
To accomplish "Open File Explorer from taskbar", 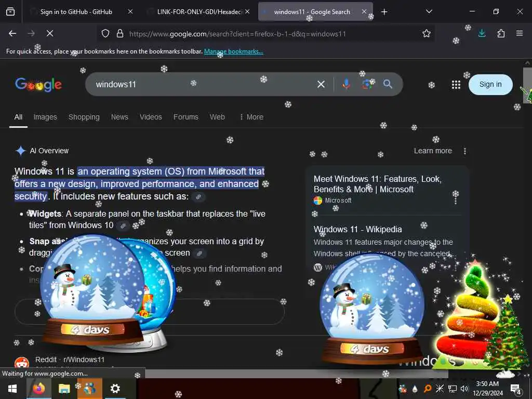I will pyautogui.click(x=64, y=389).
